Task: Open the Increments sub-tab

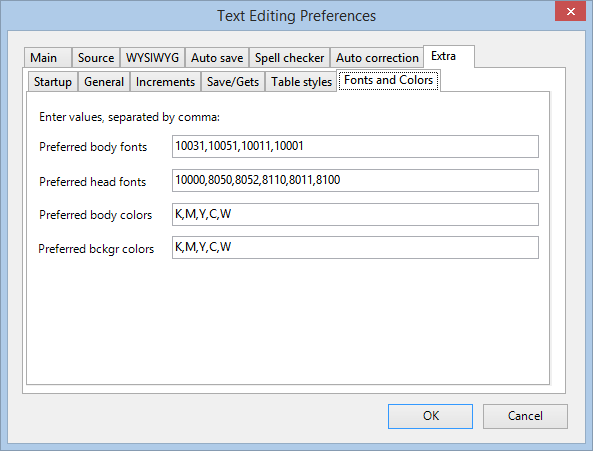Action: 165,82
